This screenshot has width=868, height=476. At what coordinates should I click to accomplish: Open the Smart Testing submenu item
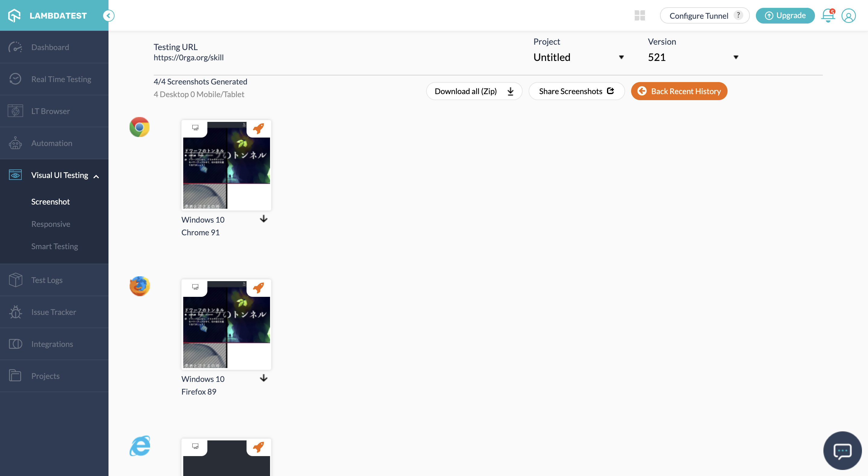pyautogui.click(x=55, y=246)
